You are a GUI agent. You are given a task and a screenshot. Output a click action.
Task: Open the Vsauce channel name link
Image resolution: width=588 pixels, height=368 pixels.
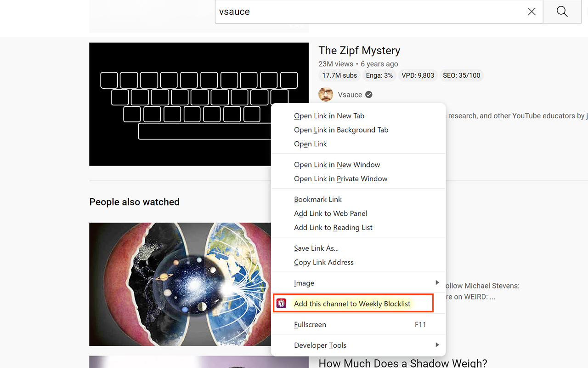pos(350,95)
